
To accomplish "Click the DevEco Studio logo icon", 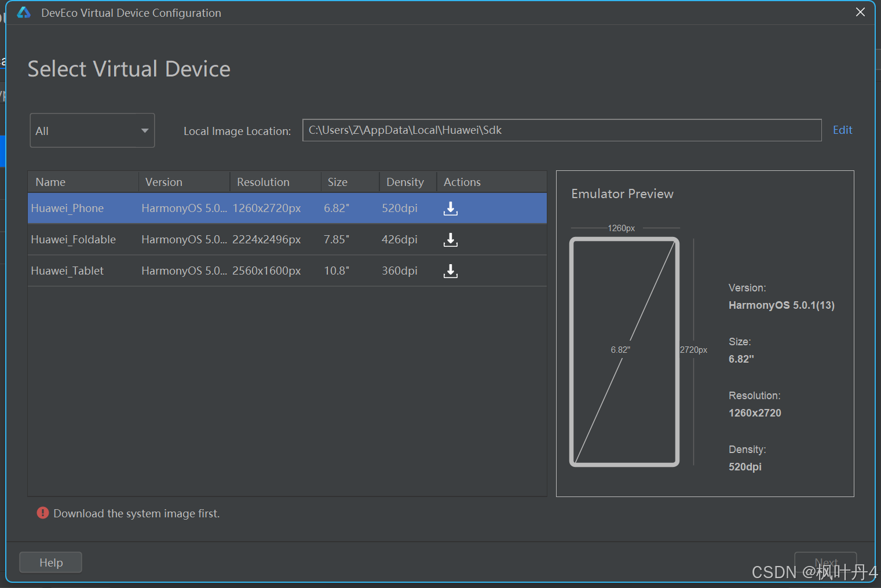I will [24, 13].
